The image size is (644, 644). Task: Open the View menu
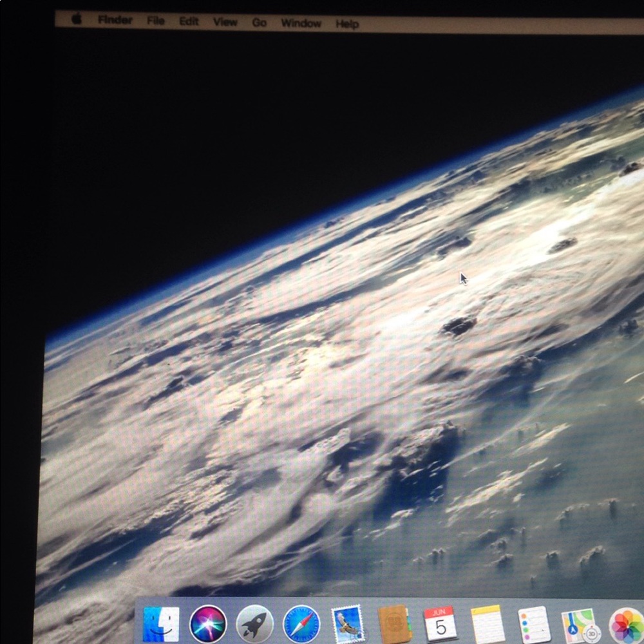point(225,22)
